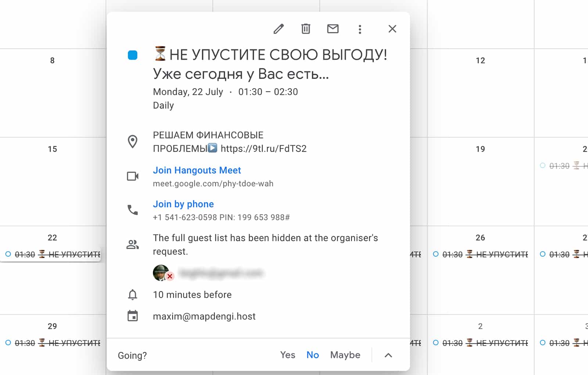Open the 01:30 event on day 26
This screenshot has width=588, height=375.
point(481,255)
